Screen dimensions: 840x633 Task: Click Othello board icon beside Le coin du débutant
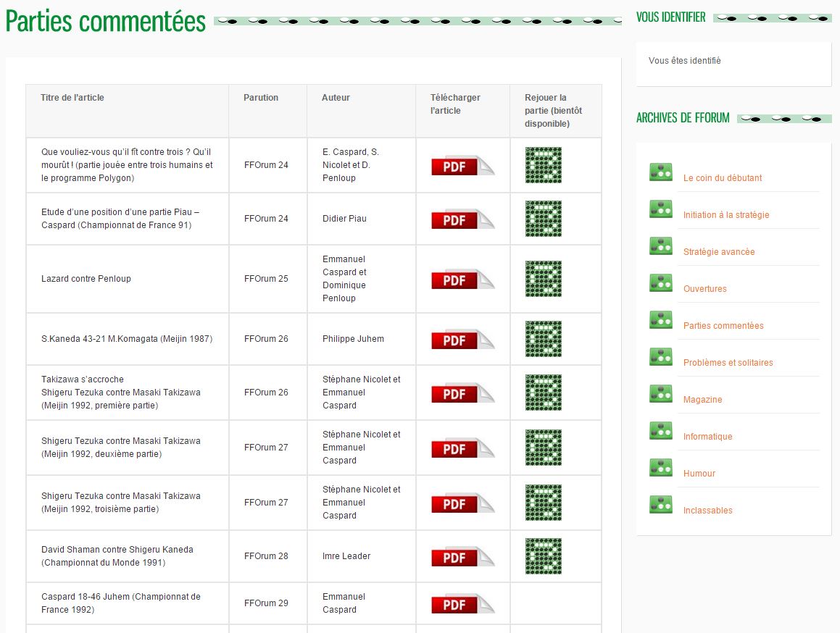click(x=660, y=172)
